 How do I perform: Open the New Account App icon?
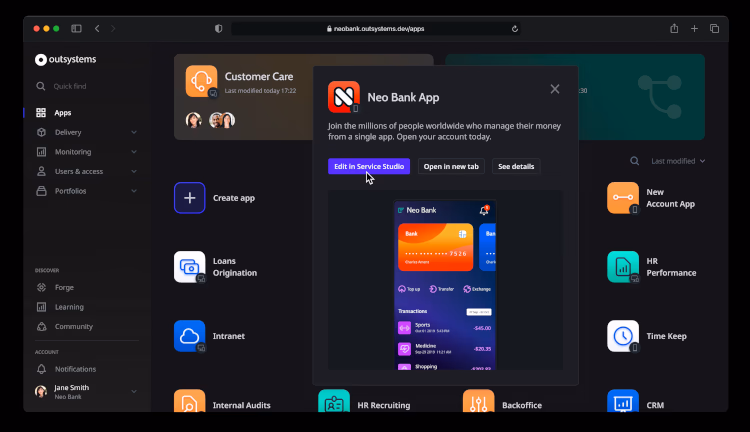623,198
